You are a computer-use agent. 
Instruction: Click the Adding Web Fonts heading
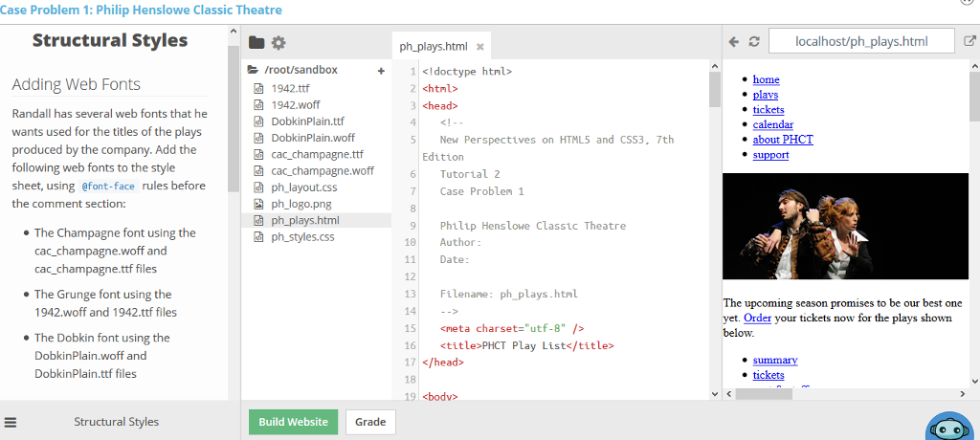[x=77, y=84]
